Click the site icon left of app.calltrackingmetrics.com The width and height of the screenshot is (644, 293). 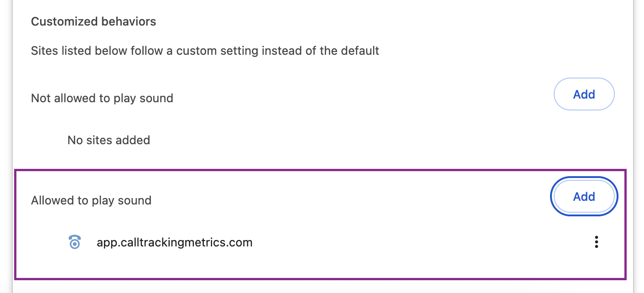click(74, 242)
